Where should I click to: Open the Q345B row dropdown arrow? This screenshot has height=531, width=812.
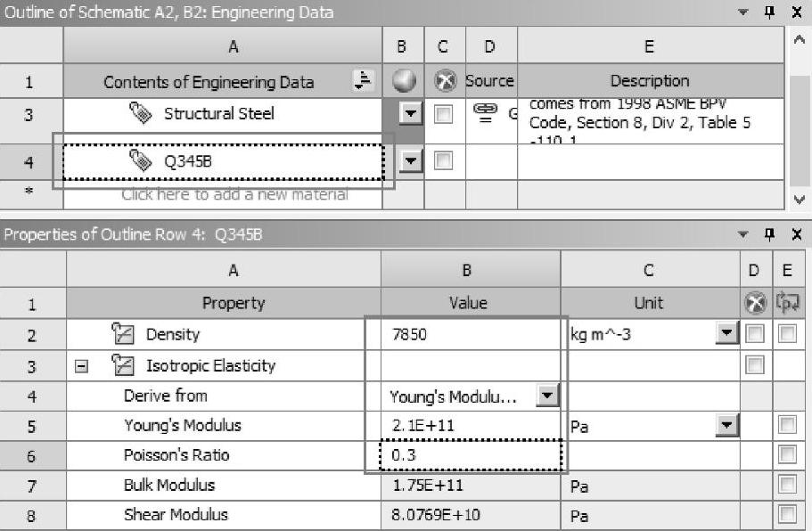[x=411, y=161]
